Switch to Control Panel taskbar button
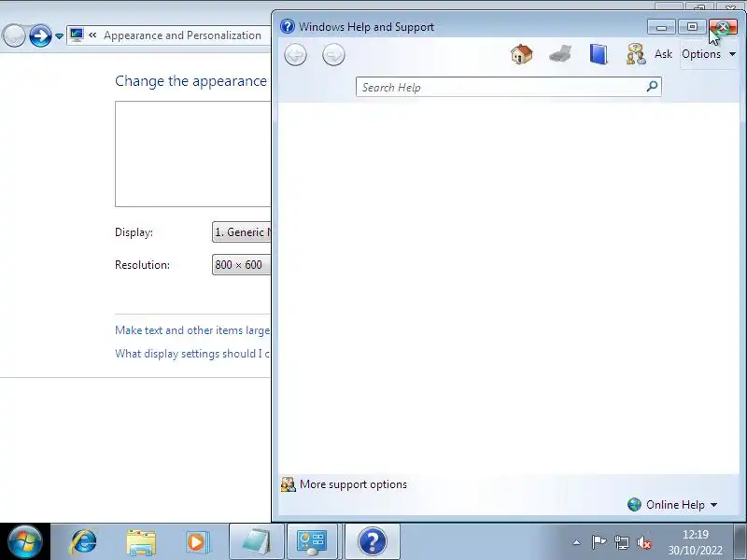The width and height of the screenshot is (747, 560). [313, 542]
